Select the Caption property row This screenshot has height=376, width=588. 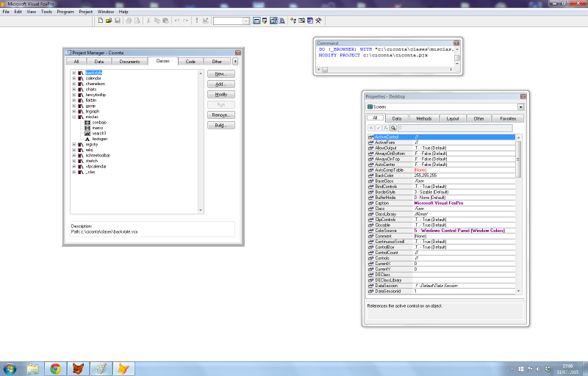[x=441, y=203]
